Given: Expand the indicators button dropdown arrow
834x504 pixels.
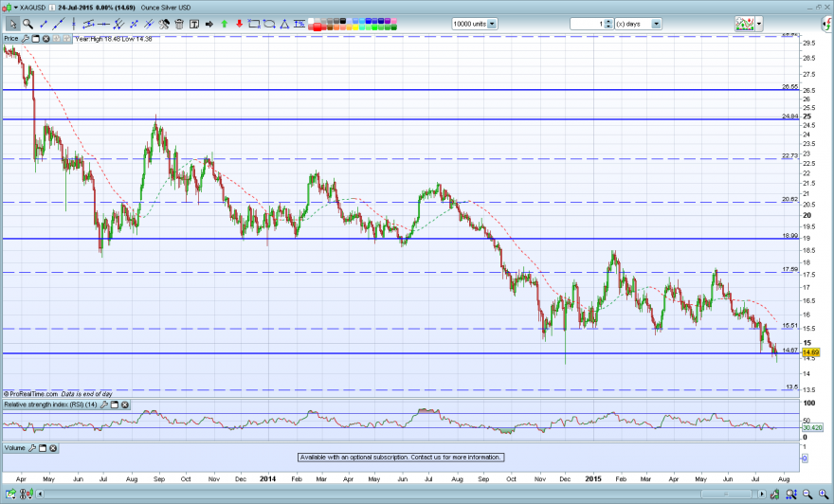Looking at the screenshot, I should click(x=759, y=24).
